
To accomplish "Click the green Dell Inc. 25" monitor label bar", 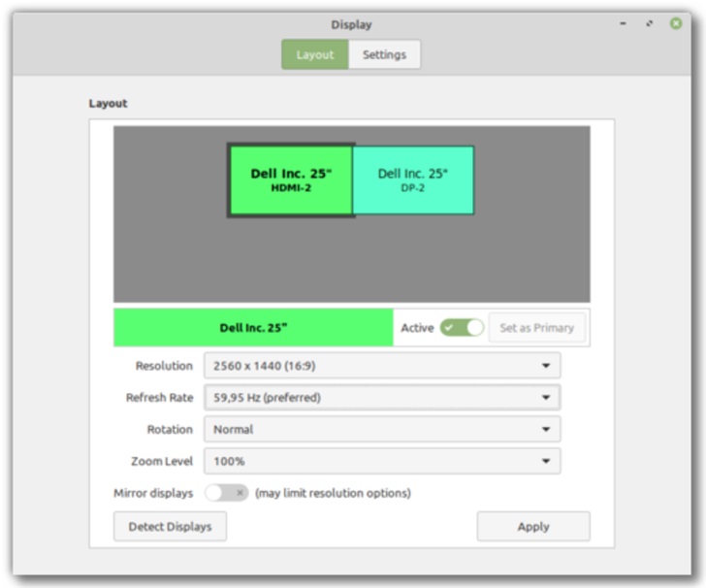I will coord(253,328).
